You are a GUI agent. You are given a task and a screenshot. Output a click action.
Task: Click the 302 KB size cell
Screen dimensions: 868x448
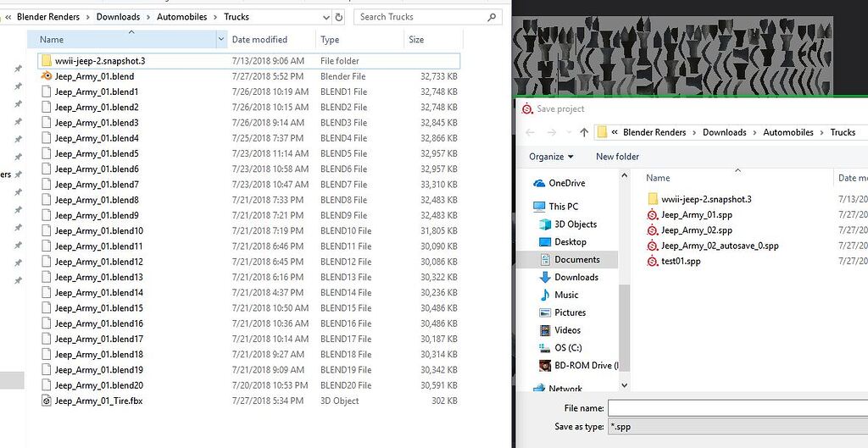(444, 401)
